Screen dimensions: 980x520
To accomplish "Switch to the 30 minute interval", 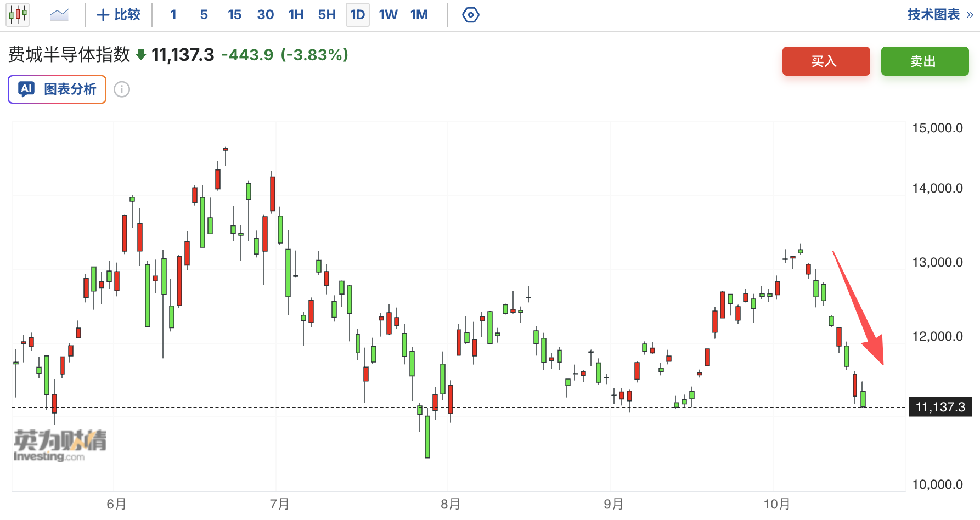I will point(266,15).
